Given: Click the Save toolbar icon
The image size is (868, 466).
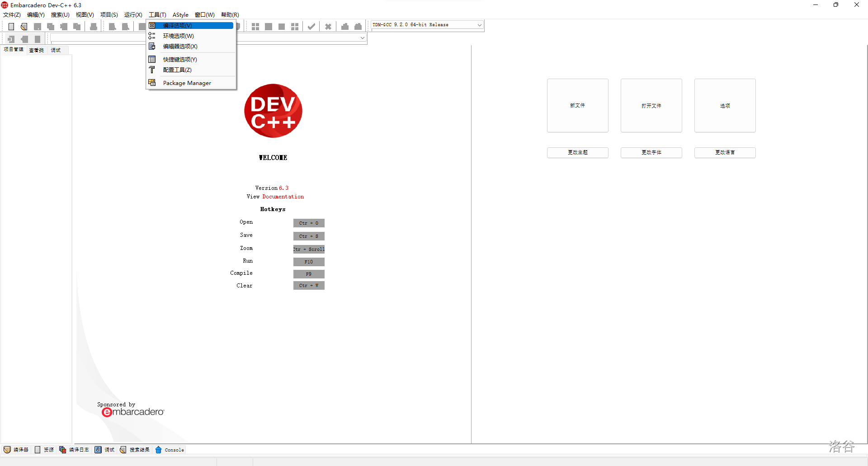Looking at the screenshot, I should pyautogui.click(x=38, y=27).
